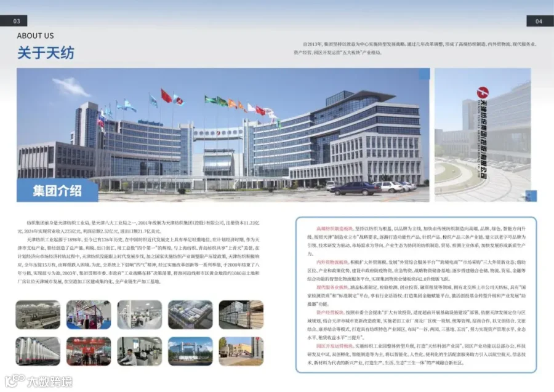The width and height of the screenshot is (554, 392).
Task: Open the building under blue sky thumbnail
Action: pos(190,351)
